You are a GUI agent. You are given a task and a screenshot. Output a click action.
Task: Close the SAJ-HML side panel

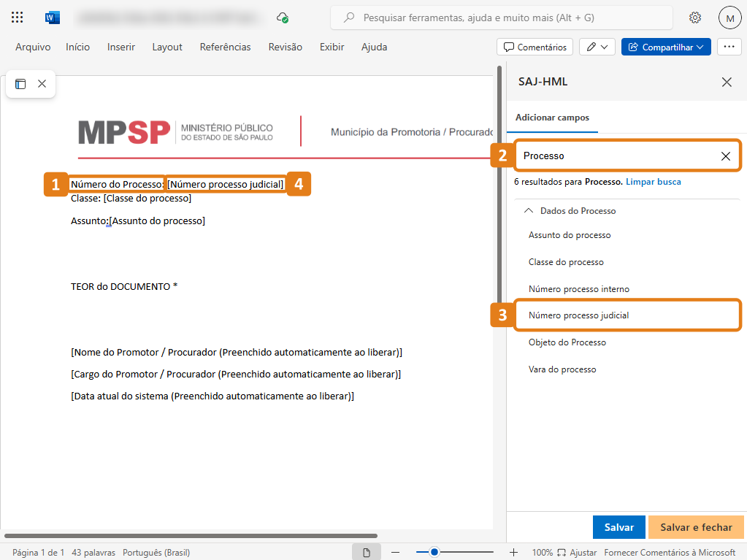tap(727, 82)
